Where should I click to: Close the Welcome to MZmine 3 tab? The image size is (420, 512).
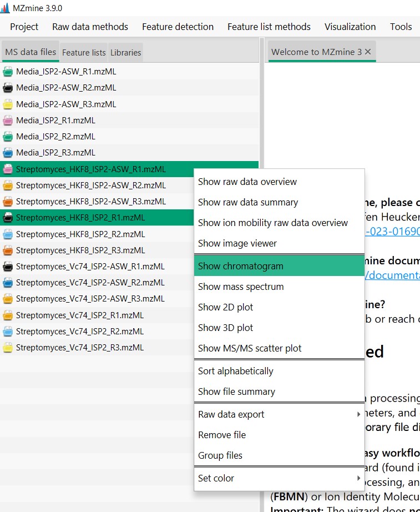point(368,52)
